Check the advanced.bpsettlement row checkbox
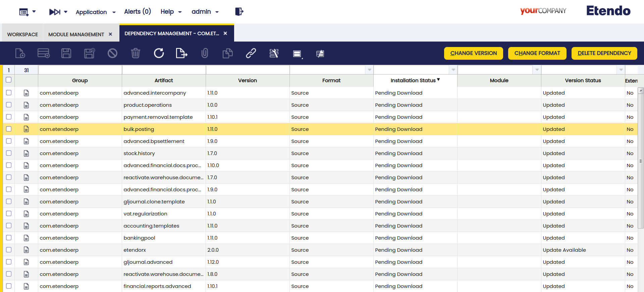Viewport: 644px width, 292px height. click(9, 141)
